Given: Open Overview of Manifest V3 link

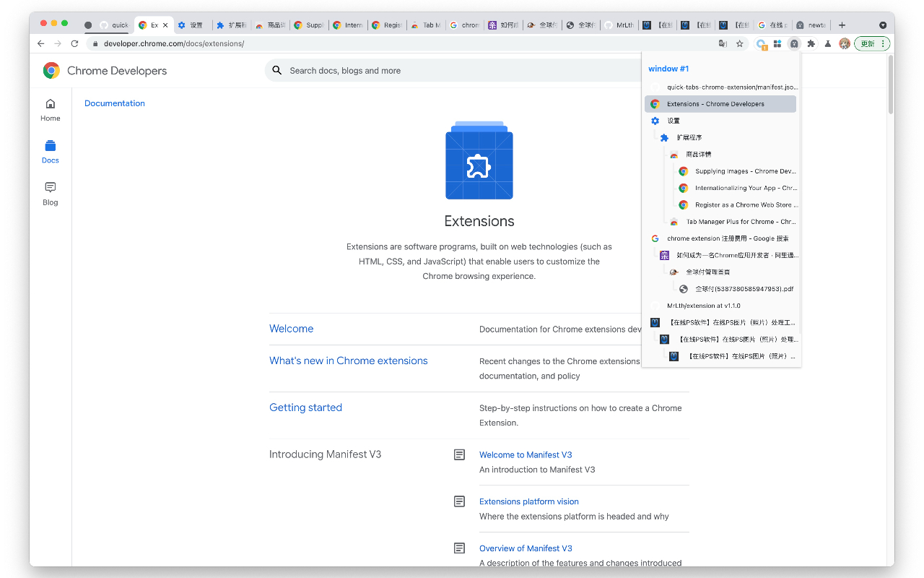Looking at the screenshot, I should coord(526,548).
